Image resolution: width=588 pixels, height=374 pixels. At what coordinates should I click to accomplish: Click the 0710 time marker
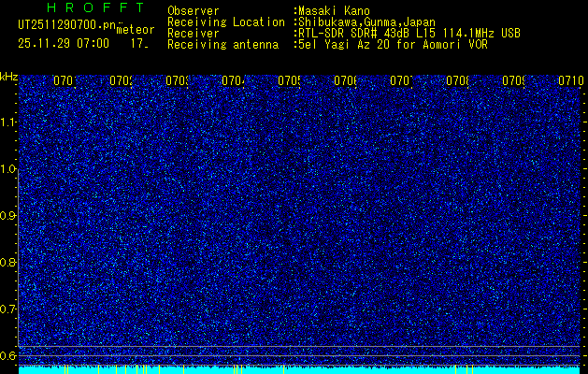click(571, 81)
